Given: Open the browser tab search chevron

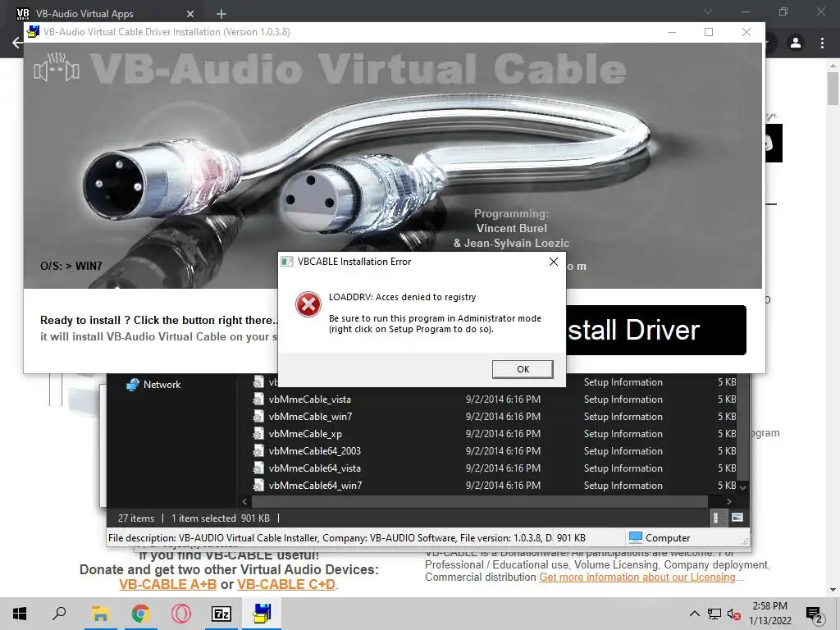Looking at the screenshot, I should pos(708,11).
